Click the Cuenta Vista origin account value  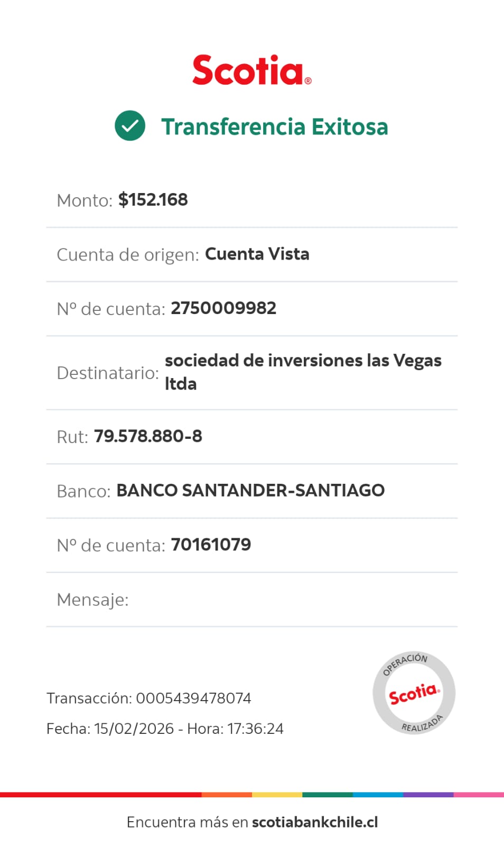click(x=257, y=254)
